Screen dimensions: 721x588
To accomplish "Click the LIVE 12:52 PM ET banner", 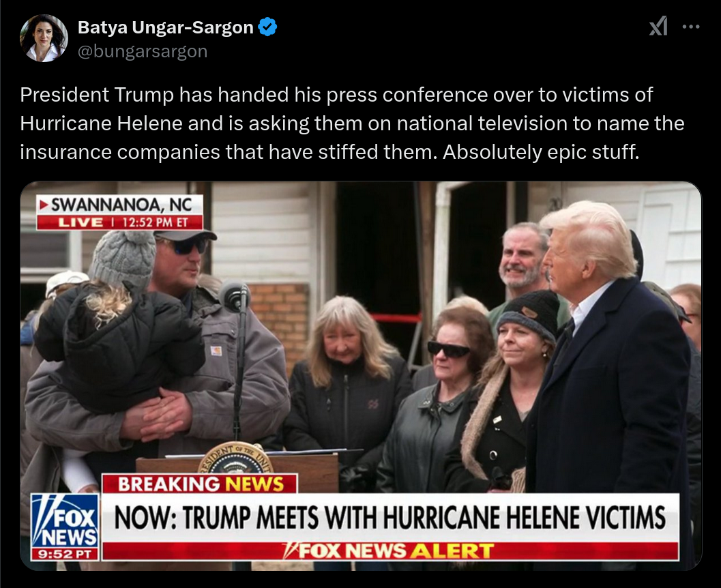I will click(x=119, y=222).
